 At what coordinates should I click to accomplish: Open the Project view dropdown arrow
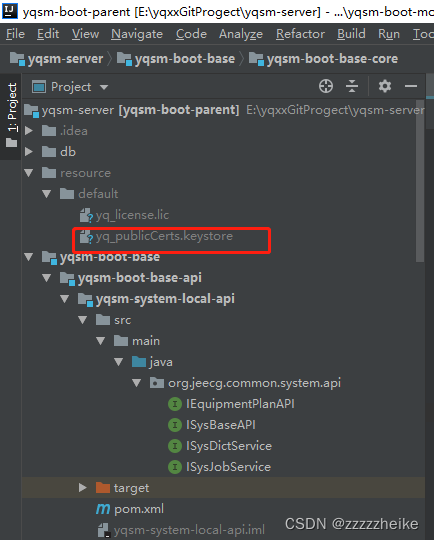point(104,87)
